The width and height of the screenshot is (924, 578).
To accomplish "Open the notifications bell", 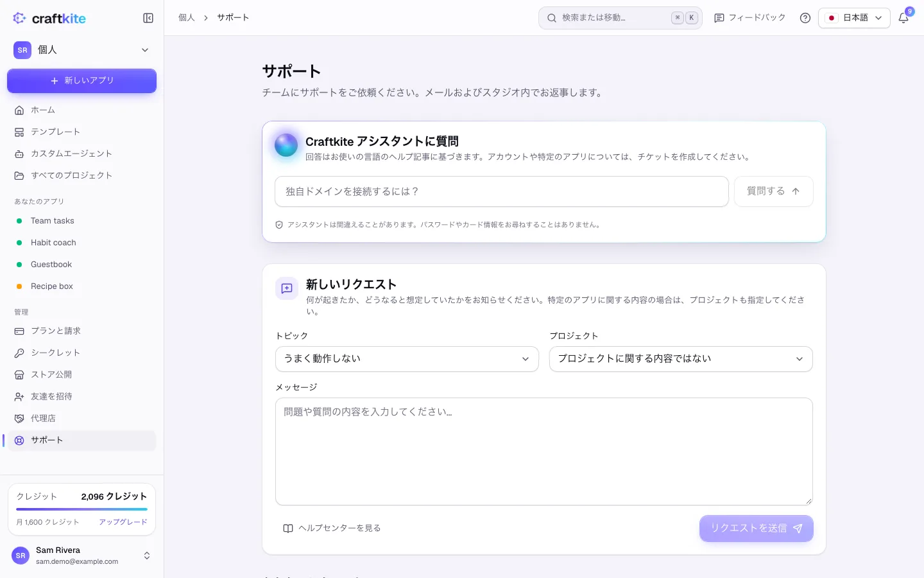I will pos(903,18).
